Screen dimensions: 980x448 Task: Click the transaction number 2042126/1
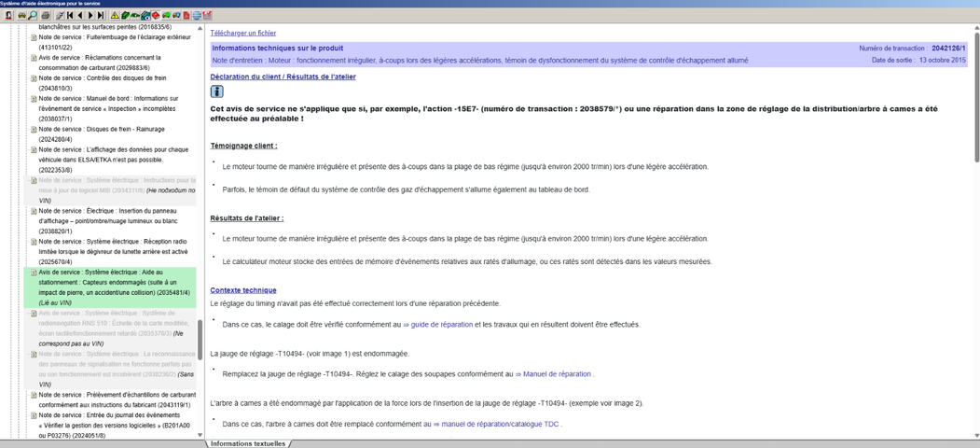click(948, 49)
